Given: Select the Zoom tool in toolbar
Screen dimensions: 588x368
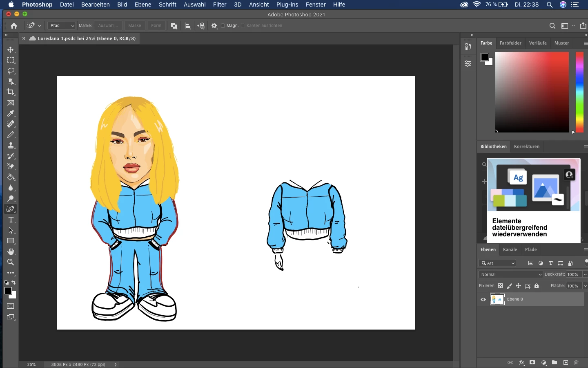Looking at the screenshot, I should (x=11, y=263).
